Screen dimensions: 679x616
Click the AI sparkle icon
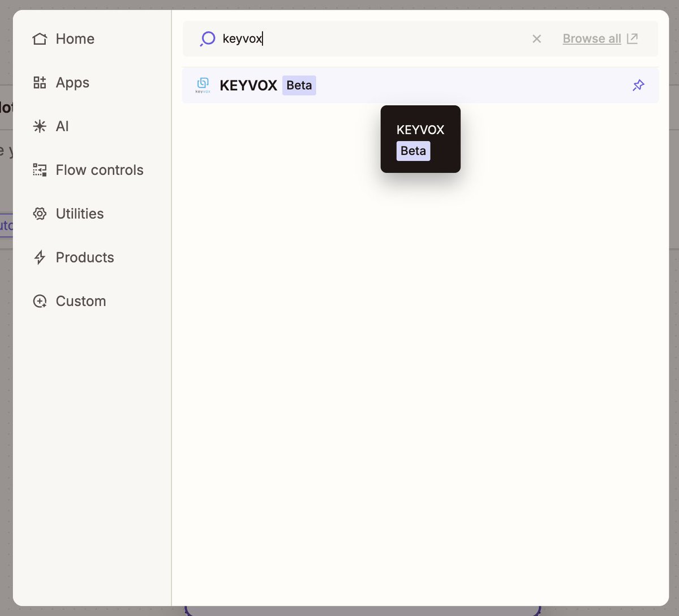(40, 126)
